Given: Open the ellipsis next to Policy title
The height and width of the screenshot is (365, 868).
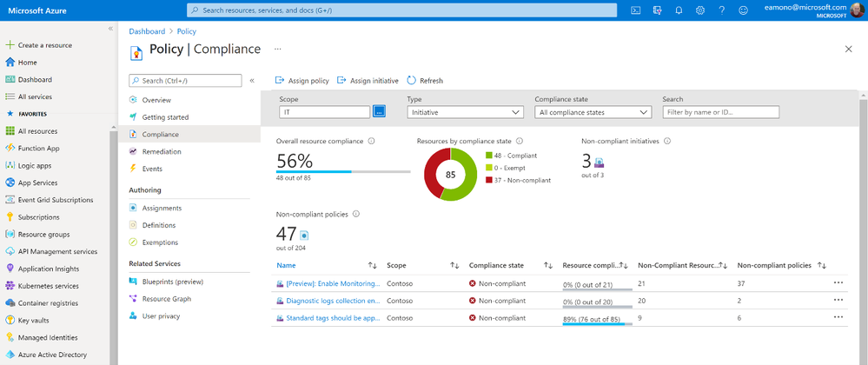Looking at the screenshot, I should 278,49.
